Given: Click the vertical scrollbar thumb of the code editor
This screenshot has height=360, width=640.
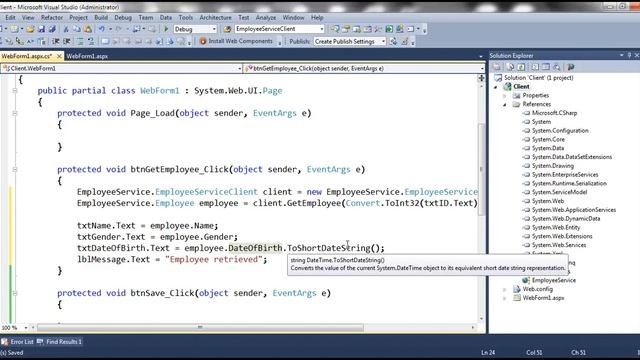Looking at the screenshot, I should click(481, 169).
